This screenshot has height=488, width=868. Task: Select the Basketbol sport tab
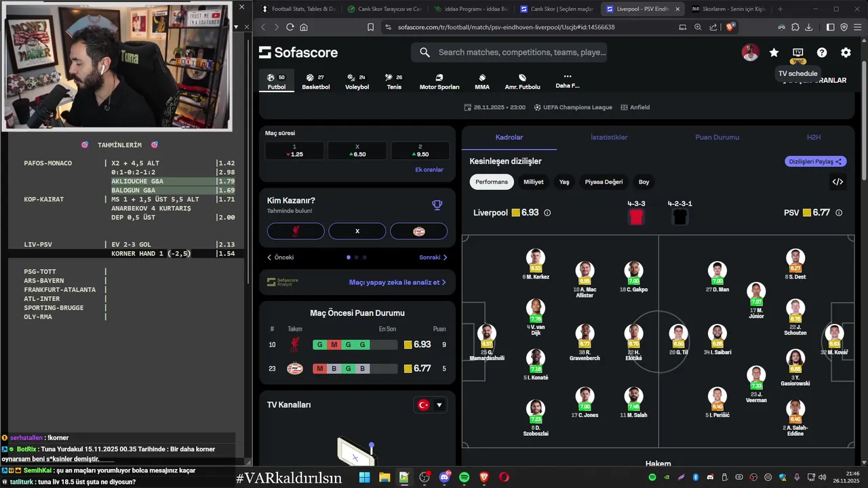pyautogui.click(x=316, y=81)
